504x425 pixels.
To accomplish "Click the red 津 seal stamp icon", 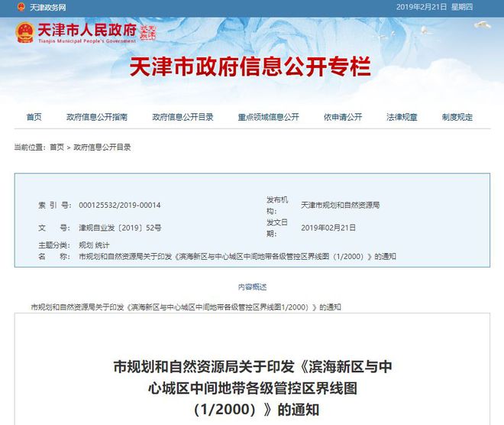I will [x=147, y=33].
